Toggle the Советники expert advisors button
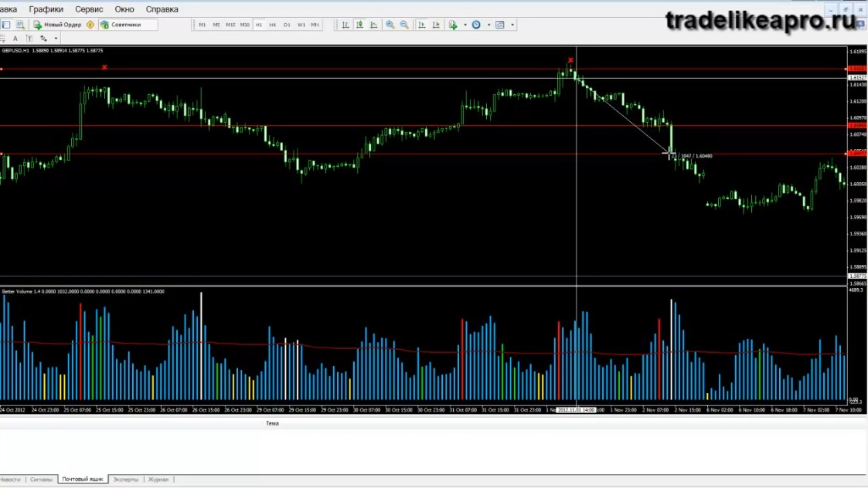 121,25
